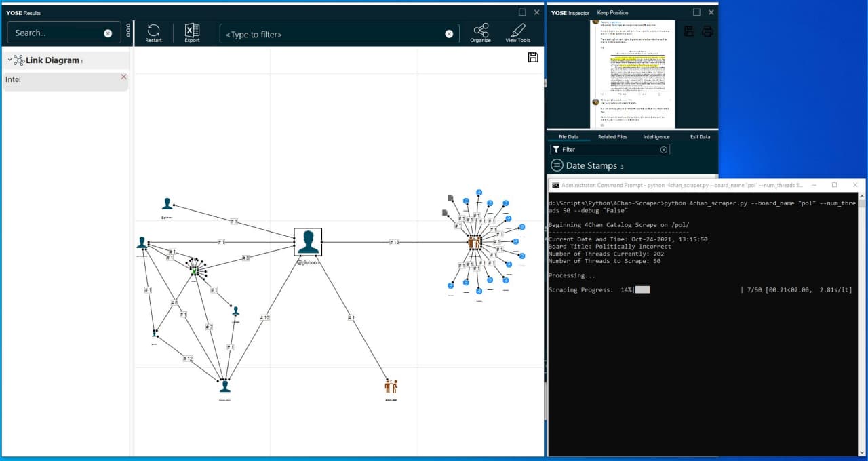Select the Restart icon in the toolbar
The height and width of the screenshot is (461, 868).
pos(153,32)
